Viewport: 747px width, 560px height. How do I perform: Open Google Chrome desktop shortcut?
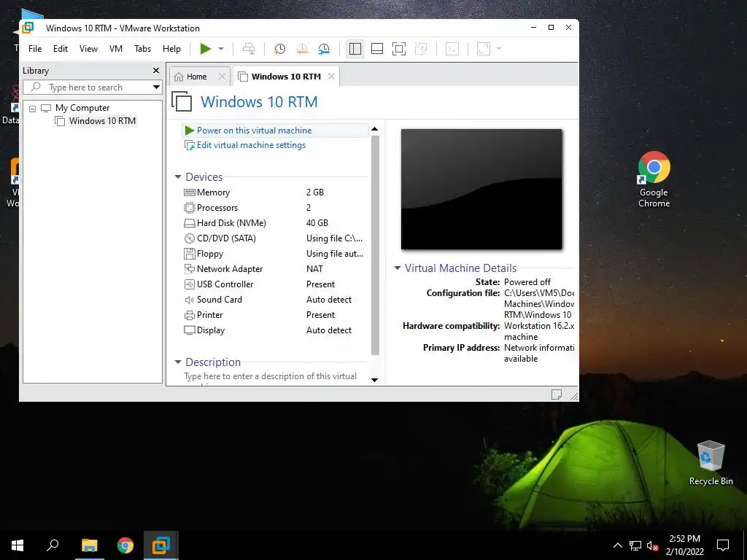[x=654, y=179]
